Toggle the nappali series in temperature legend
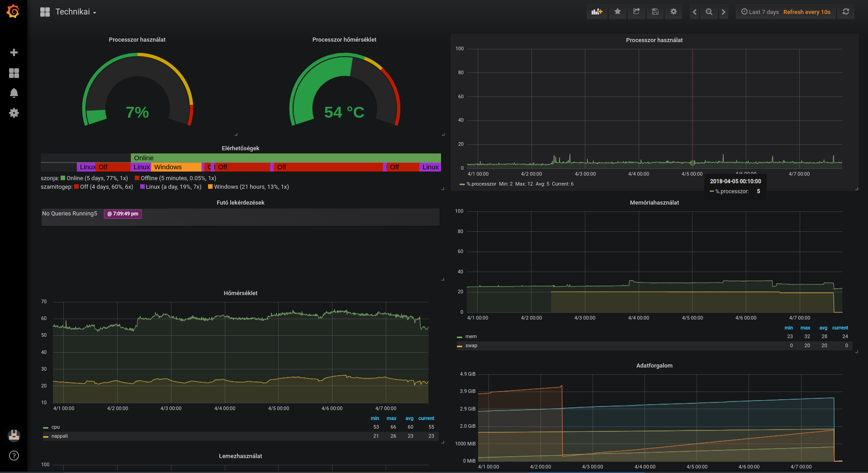 [59, 436]
